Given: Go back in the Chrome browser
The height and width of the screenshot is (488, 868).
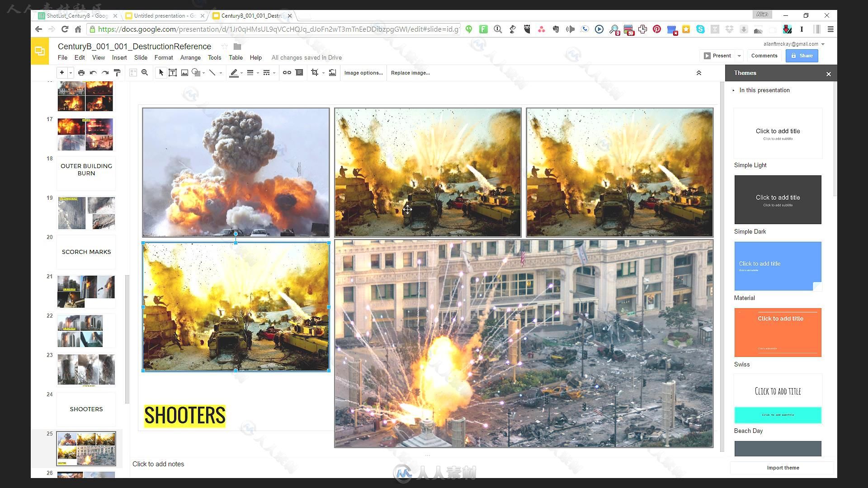Looking at the screenshot, I should [x=38, y=29].
